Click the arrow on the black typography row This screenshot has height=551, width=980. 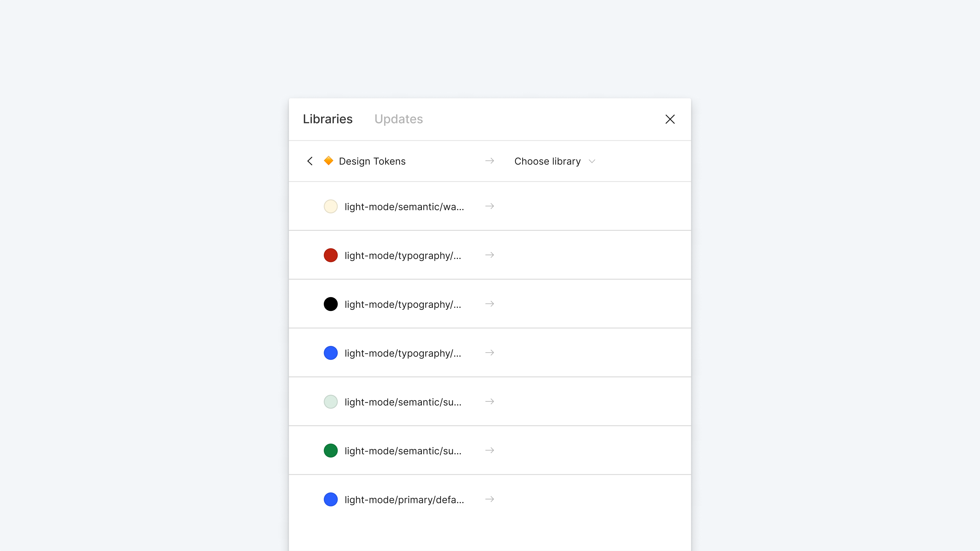(x=490, y=304)
